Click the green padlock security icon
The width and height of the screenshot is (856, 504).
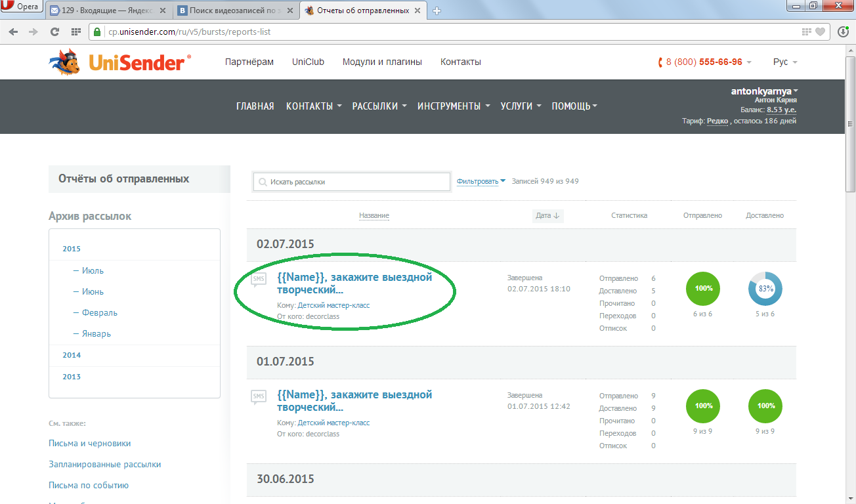(x=98, y=31)
